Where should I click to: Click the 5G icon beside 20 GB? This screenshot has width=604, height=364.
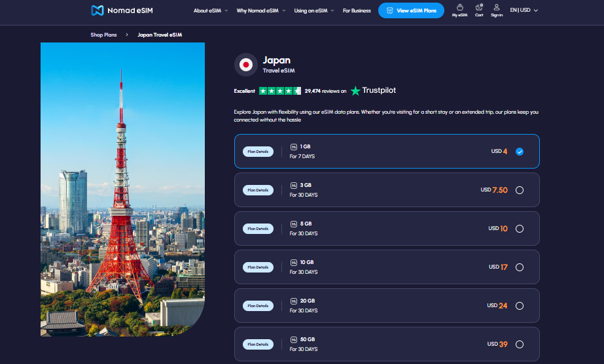coord(294,301)
